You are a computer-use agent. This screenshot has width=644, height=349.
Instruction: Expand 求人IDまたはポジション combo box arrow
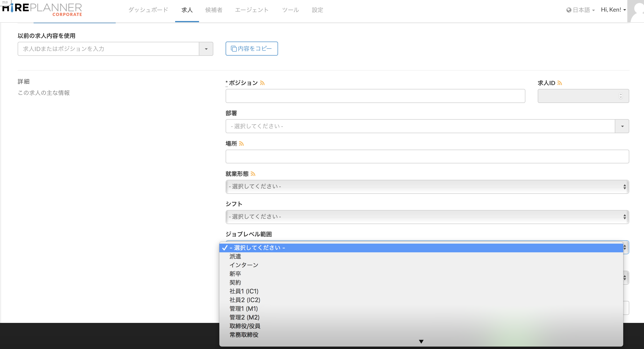[206, 49]
